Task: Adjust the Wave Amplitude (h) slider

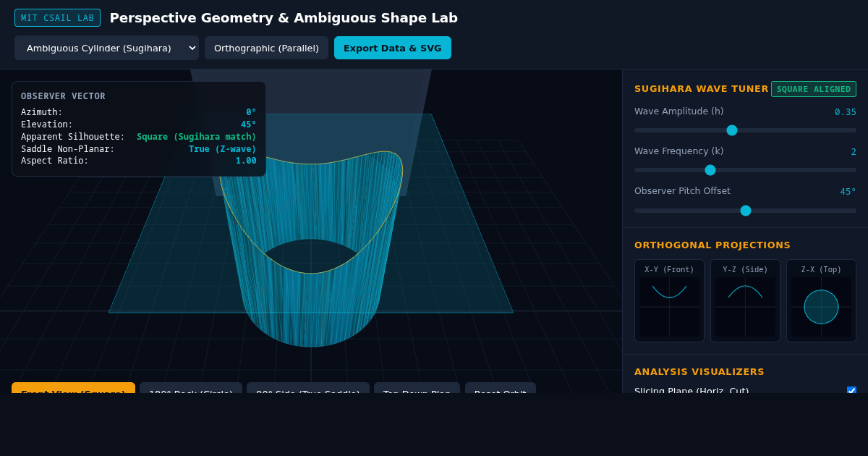Action: (x=745, y=130)
